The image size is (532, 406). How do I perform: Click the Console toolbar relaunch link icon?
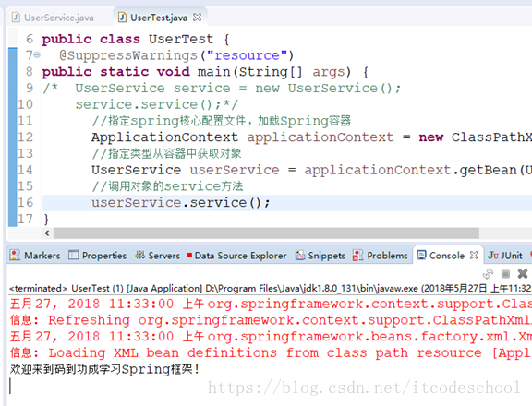pos(488,273)
